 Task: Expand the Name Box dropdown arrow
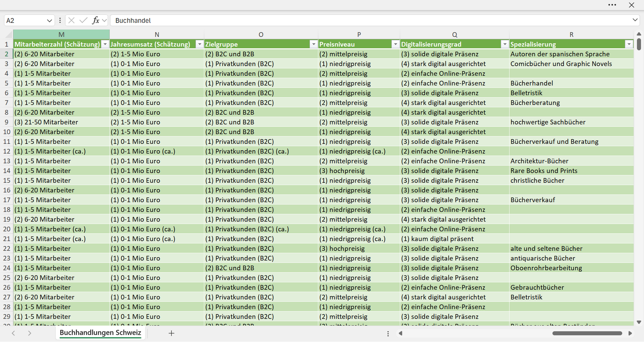tap(49, 21)
